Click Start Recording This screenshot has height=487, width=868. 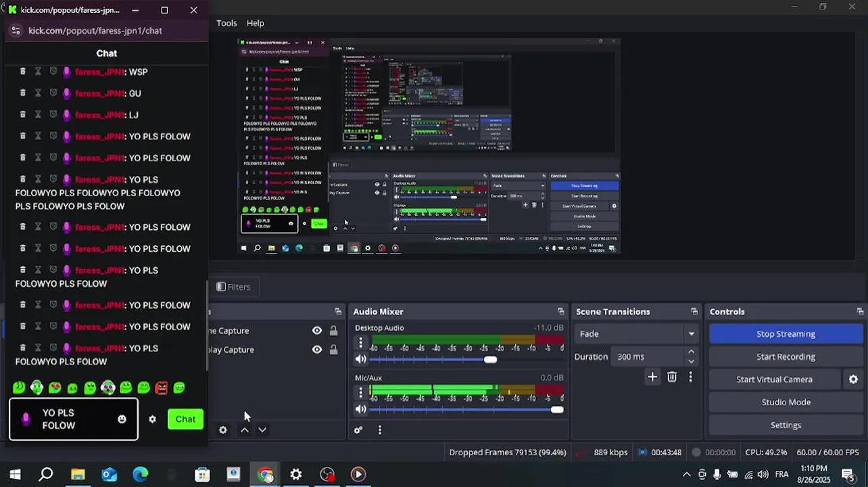tap(786, 357)
